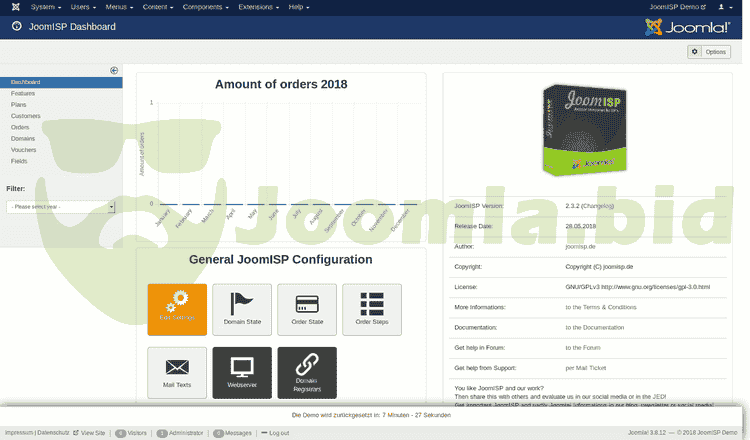
Task: Open the user account dropdown in top-right
Action: pyautogui.click(x=724, y=7)
